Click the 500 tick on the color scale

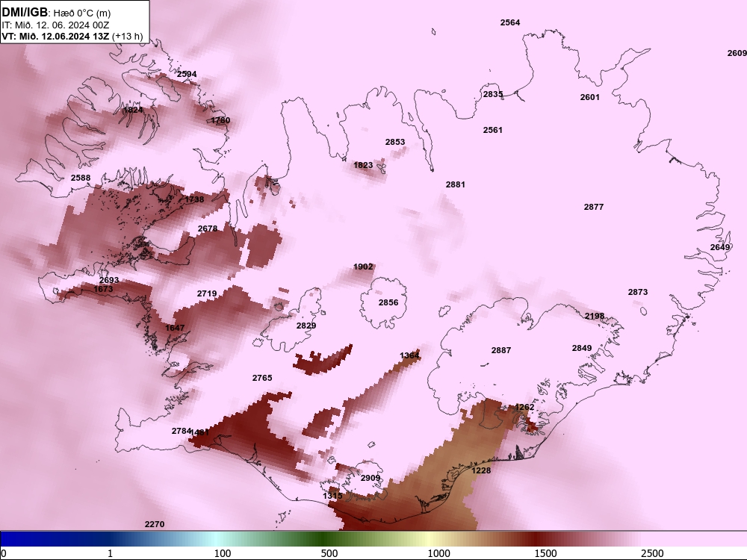click(329, 553)
